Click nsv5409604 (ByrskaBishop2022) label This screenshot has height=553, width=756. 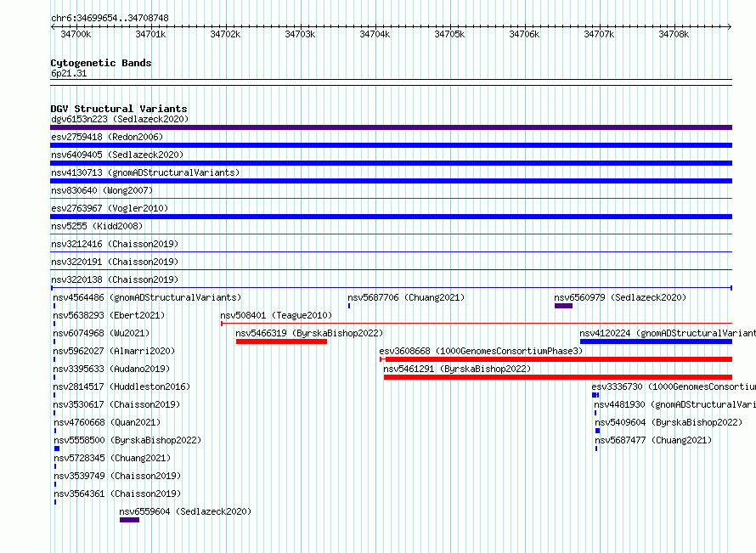pos(669,422)
